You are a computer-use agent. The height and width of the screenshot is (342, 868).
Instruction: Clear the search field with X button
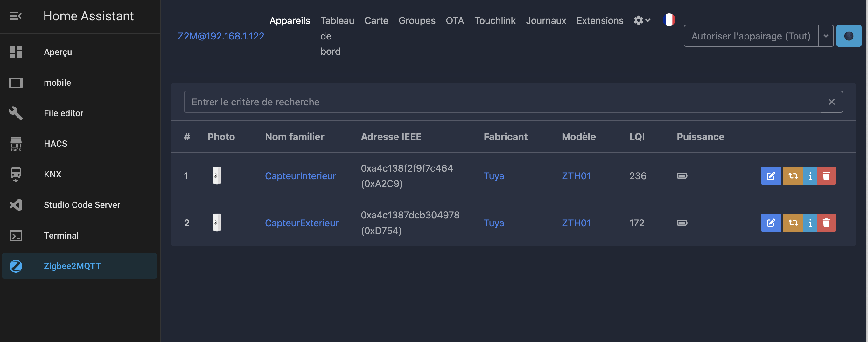[x=832, y=102]
